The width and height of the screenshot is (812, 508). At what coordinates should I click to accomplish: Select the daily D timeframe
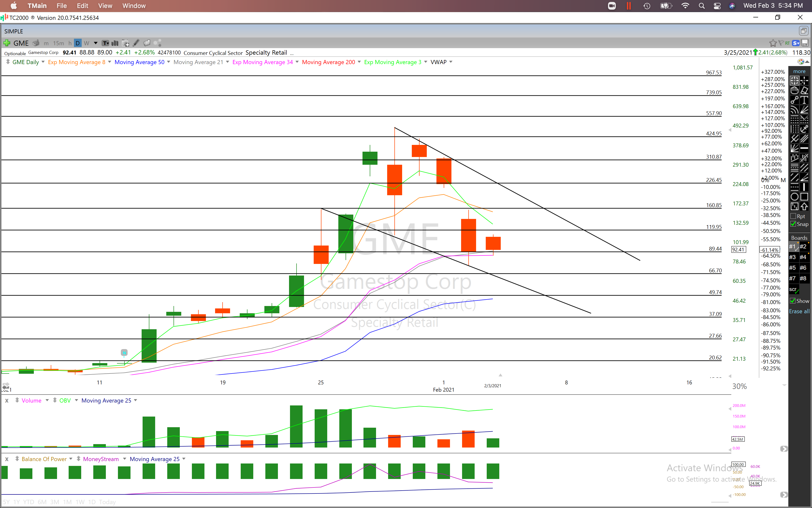78,43
